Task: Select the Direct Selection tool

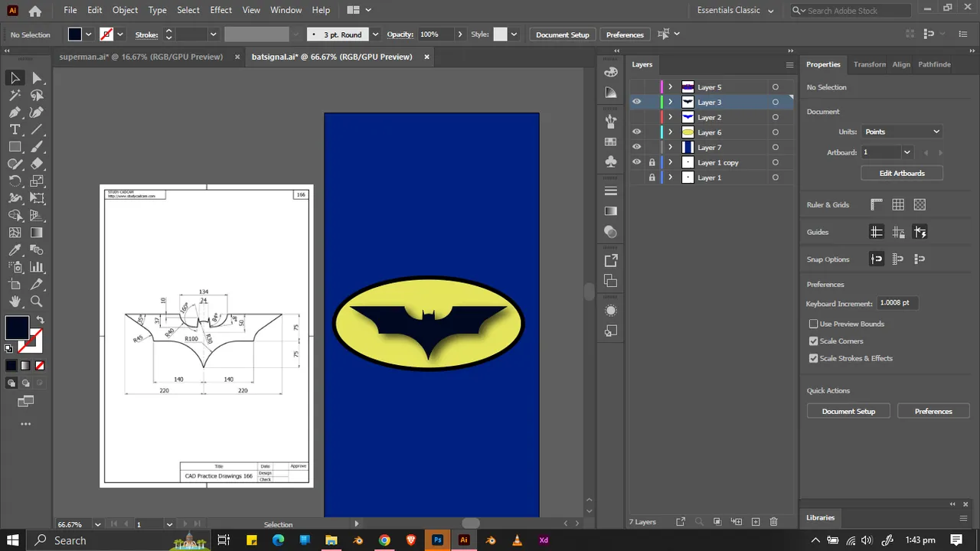Action: coord(37,78)
